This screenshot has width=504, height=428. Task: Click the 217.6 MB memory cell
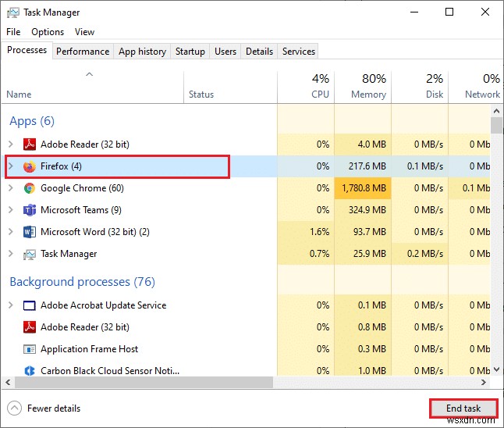pos(363,166)
